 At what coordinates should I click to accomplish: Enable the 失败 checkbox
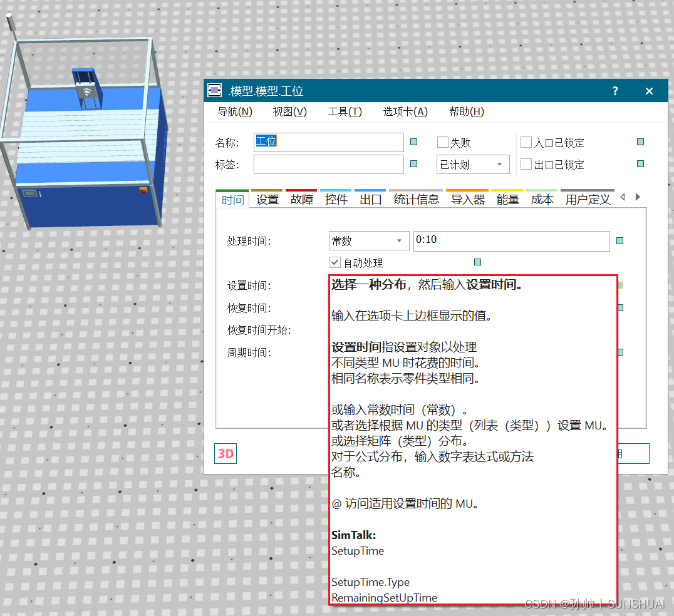(442, 142)
